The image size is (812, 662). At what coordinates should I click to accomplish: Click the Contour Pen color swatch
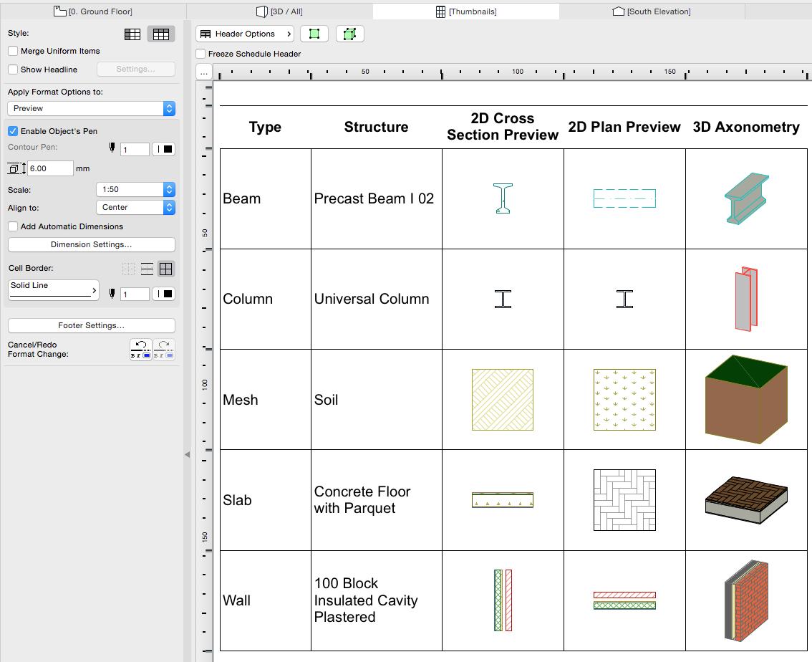coord(164,149)
